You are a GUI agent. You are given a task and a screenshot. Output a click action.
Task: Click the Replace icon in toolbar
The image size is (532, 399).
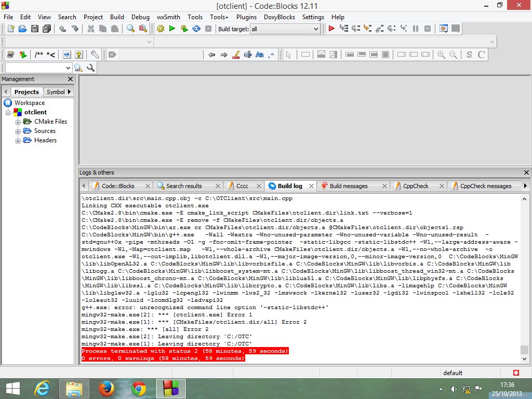[143, 29]
